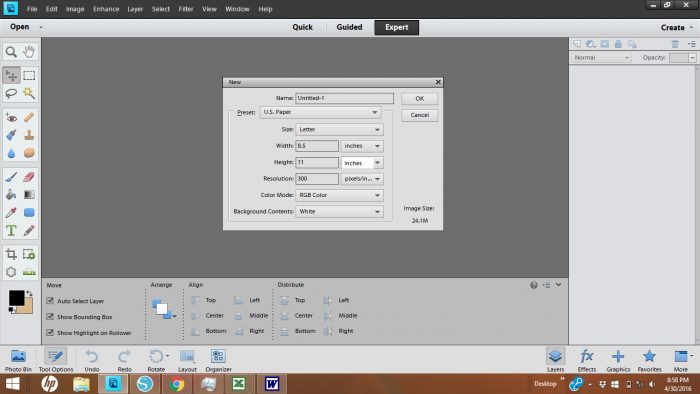The height and width of the screenshot is (394, 700).
Task: Select the Red Eye Removal tool
Action: pyautogui.click(x=11, y=117)
